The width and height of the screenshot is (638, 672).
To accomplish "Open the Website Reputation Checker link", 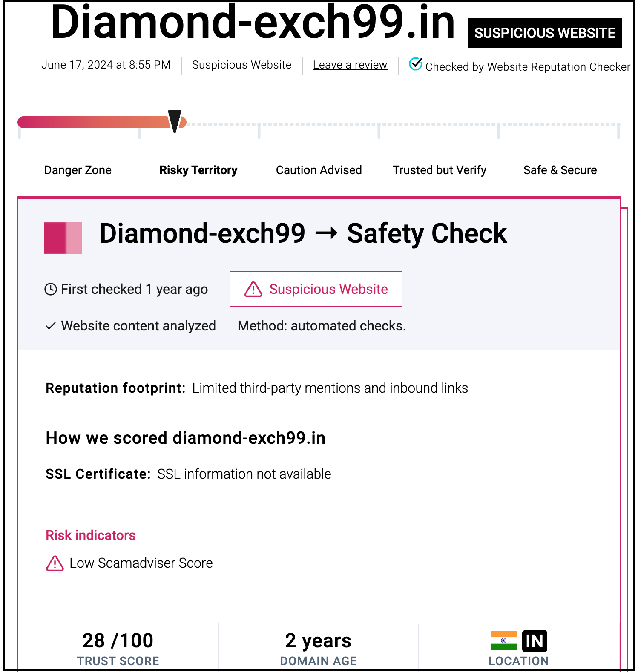I will 559,67.
